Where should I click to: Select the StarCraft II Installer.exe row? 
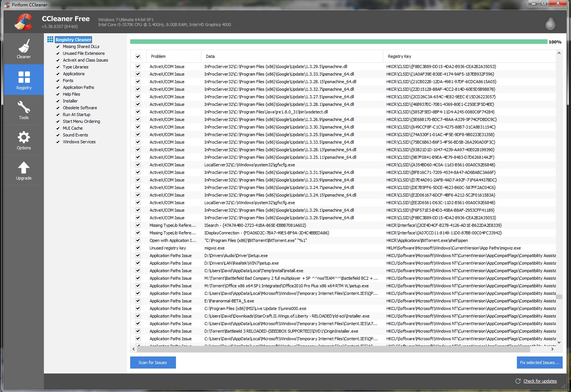(x=344, y=316)
